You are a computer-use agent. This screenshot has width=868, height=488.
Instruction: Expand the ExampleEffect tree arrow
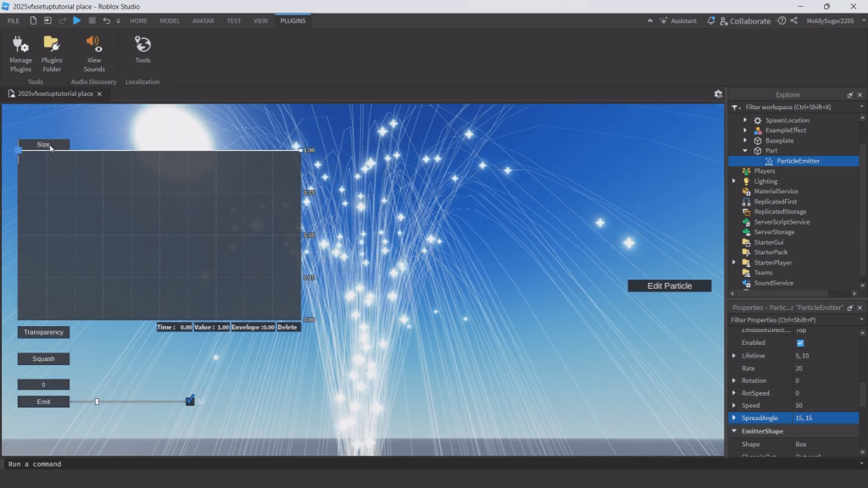(x=745, y=130)
